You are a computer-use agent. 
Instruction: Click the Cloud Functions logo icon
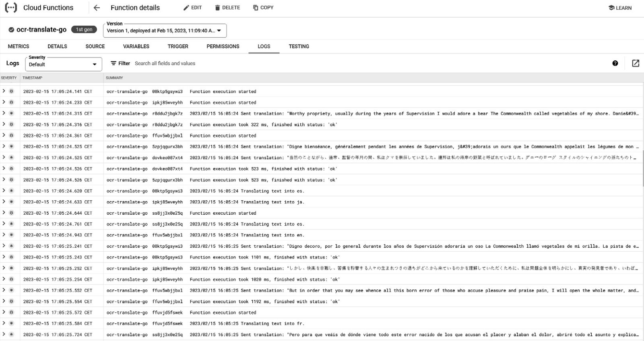pos(11,8)
